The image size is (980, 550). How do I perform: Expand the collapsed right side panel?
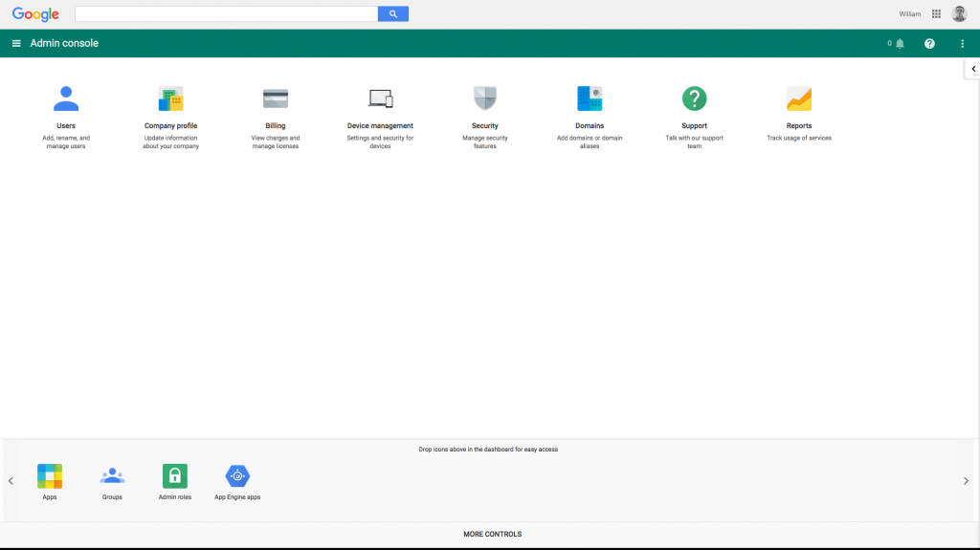973,69
